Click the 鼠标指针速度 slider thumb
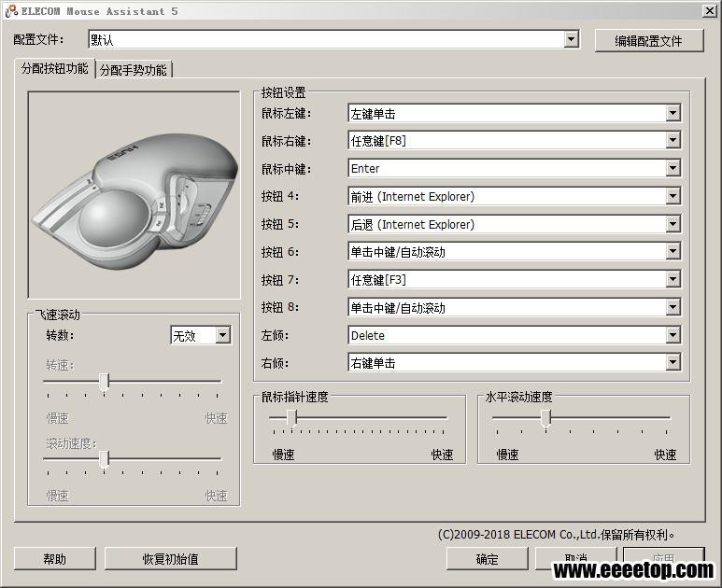 coord(292,418)
